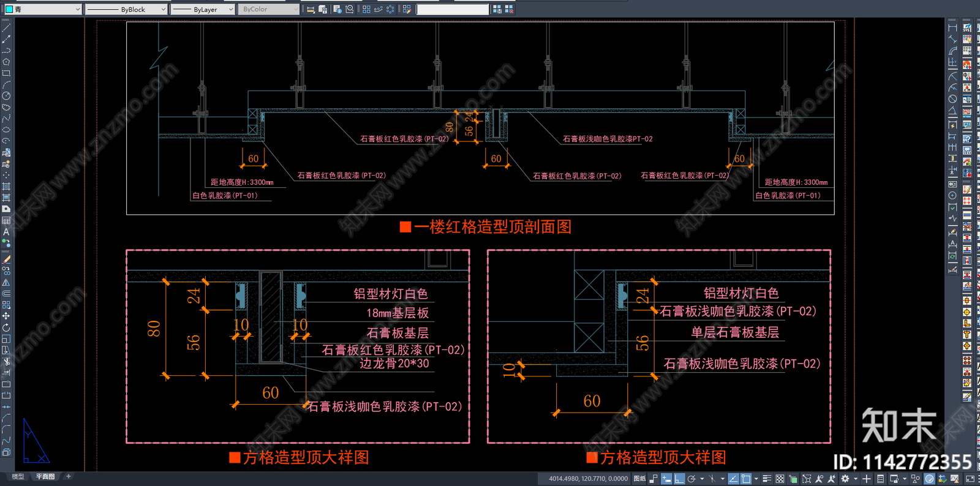Toggle polar tracking in status bar
The width and height of the screenshot is (980, 486).
coord(692,479)
